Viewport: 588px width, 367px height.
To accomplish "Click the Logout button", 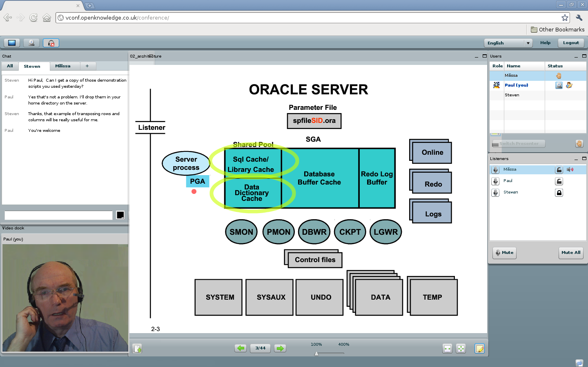I will [571, 43].
